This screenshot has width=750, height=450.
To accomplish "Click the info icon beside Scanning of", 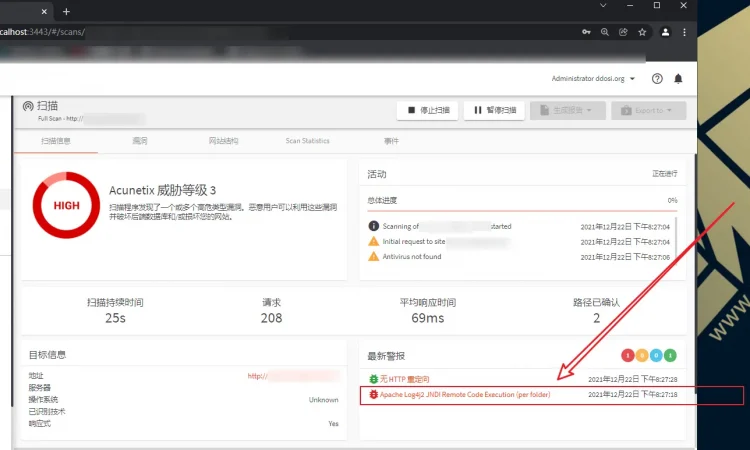I will 374,226.
